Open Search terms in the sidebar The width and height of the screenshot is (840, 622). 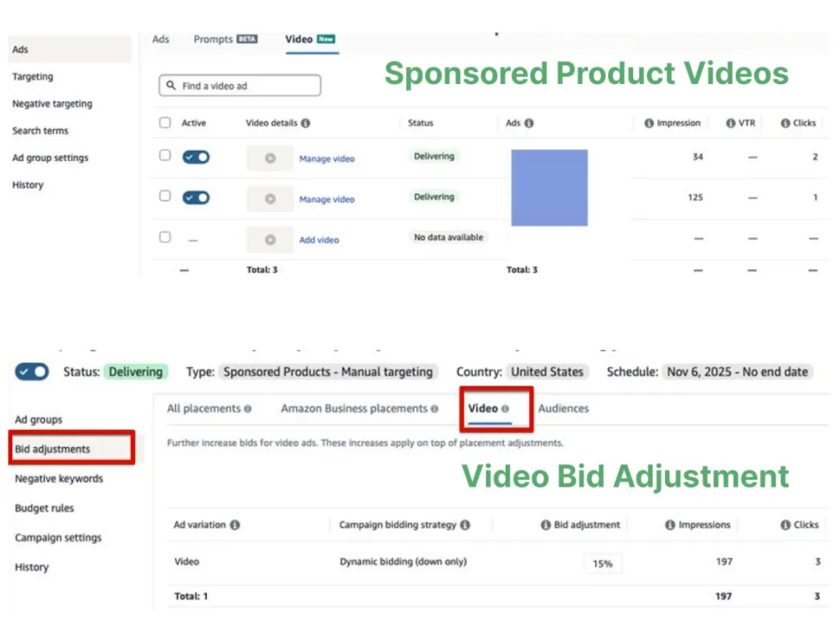pos(40,131)
